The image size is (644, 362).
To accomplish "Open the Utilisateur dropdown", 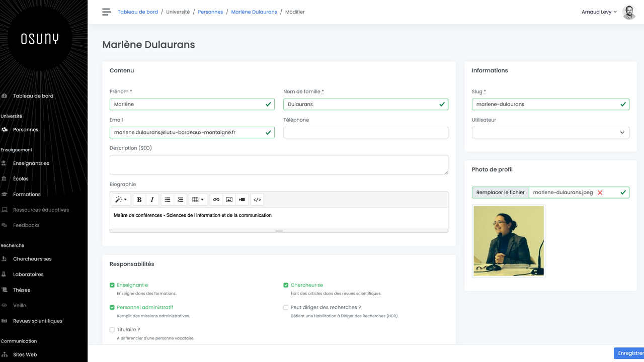I will pos(550,133).
